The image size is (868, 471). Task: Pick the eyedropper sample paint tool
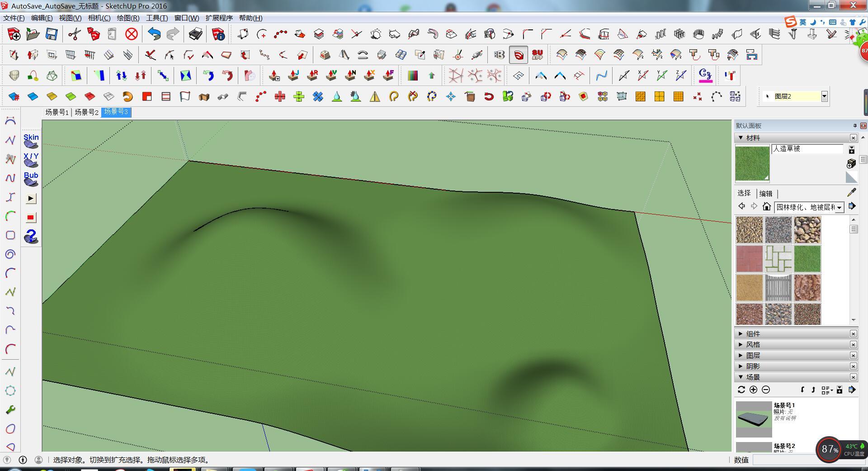pyautogui.click(x=851, y=193)
